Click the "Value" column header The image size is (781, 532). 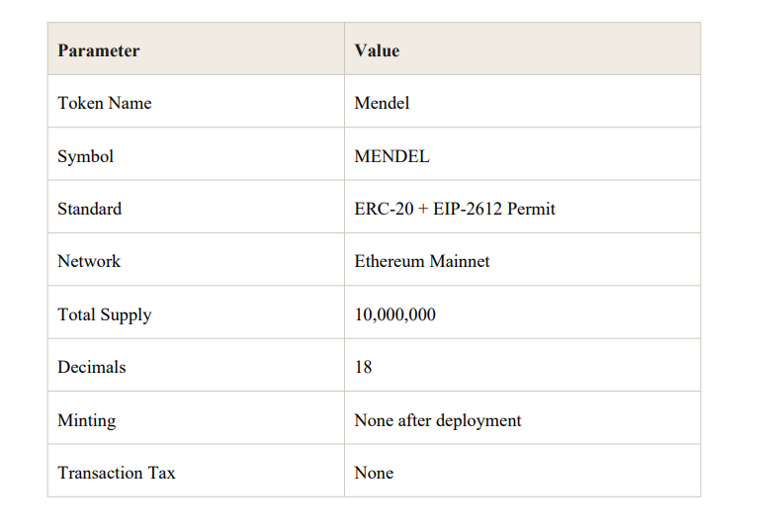(377, 50)
